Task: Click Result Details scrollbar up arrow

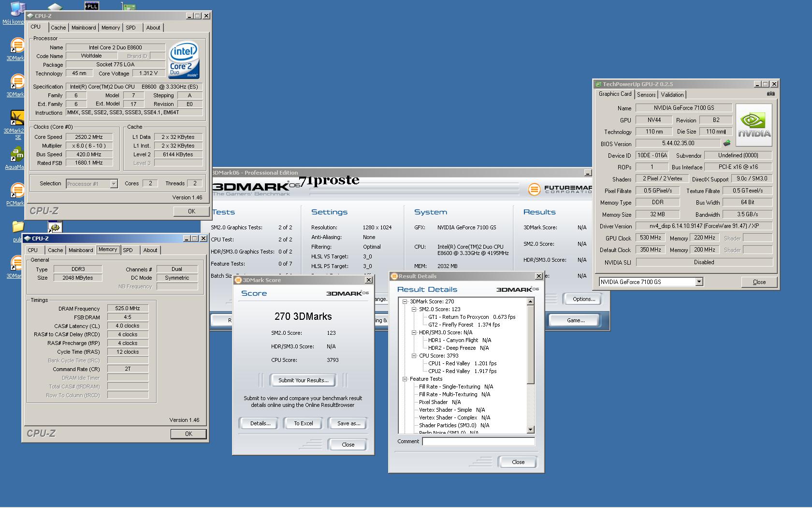Action: [x=530, y=301]
